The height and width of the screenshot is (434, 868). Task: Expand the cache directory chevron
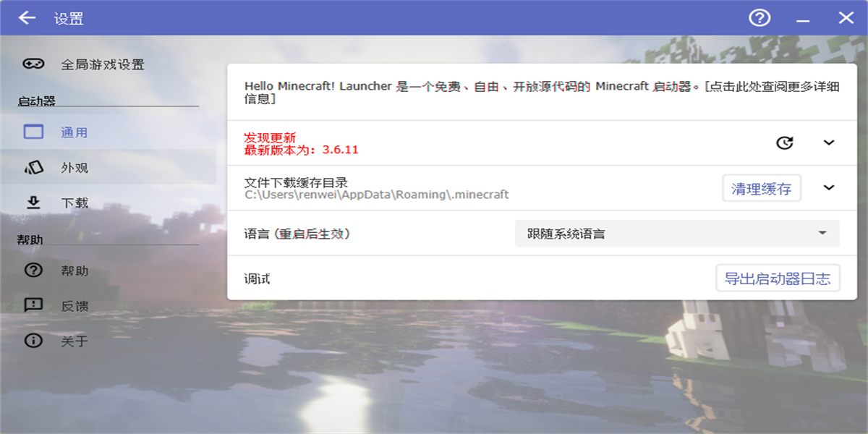pyautogui.click(x=829, y=189)
